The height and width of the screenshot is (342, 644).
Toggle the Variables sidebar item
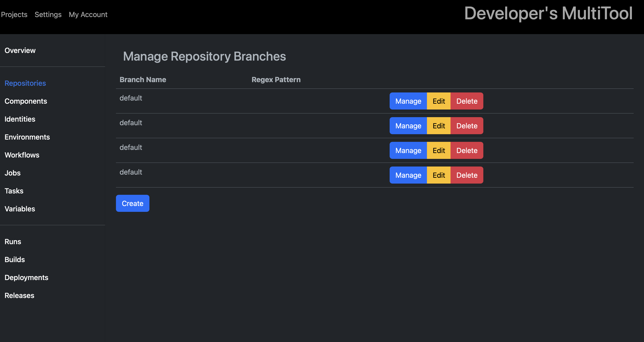[20, 208]
